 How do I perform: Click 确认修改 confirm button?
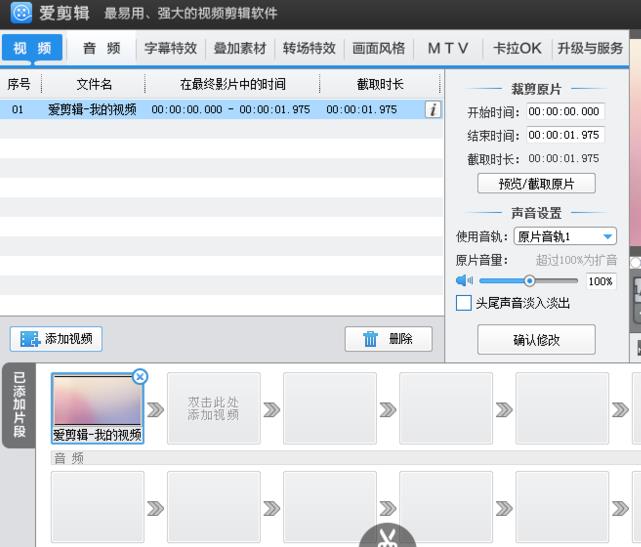point(536,339)
